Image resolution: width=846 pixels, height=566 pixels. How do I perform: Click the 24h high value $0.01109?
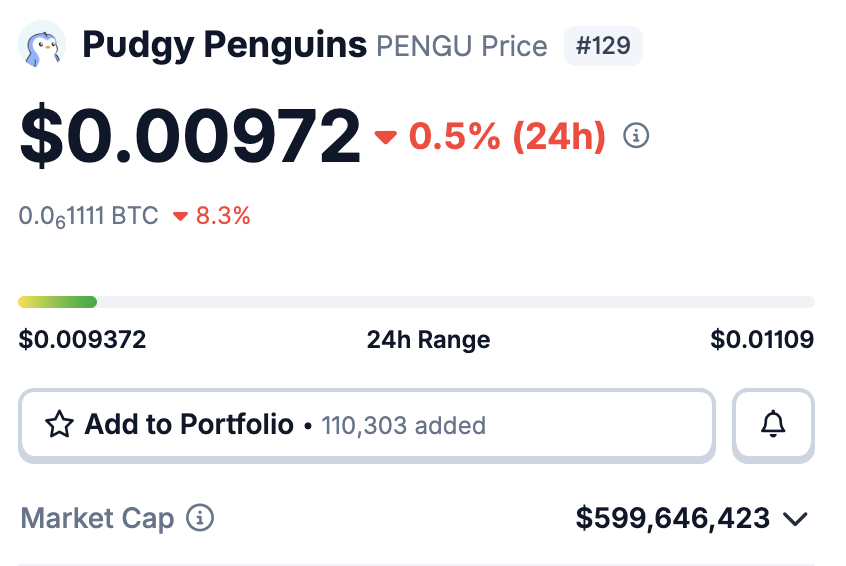tap(762, 340)
